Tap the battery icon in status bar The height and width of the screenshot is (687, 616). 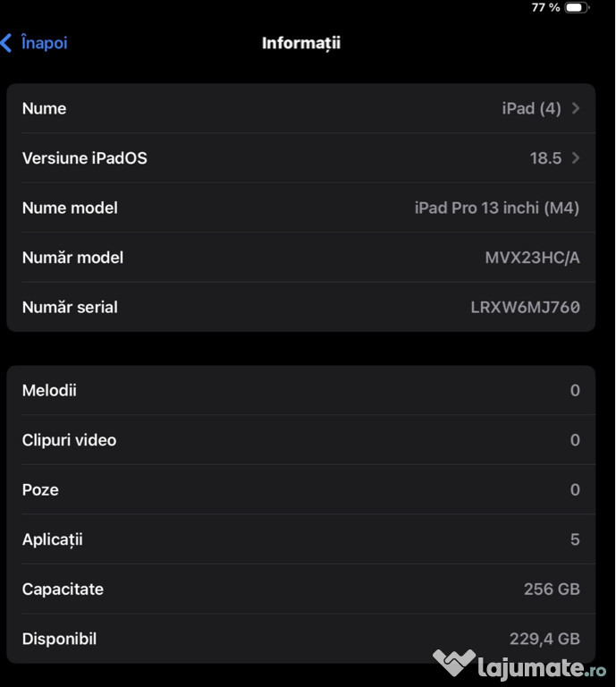click(577, 7)
